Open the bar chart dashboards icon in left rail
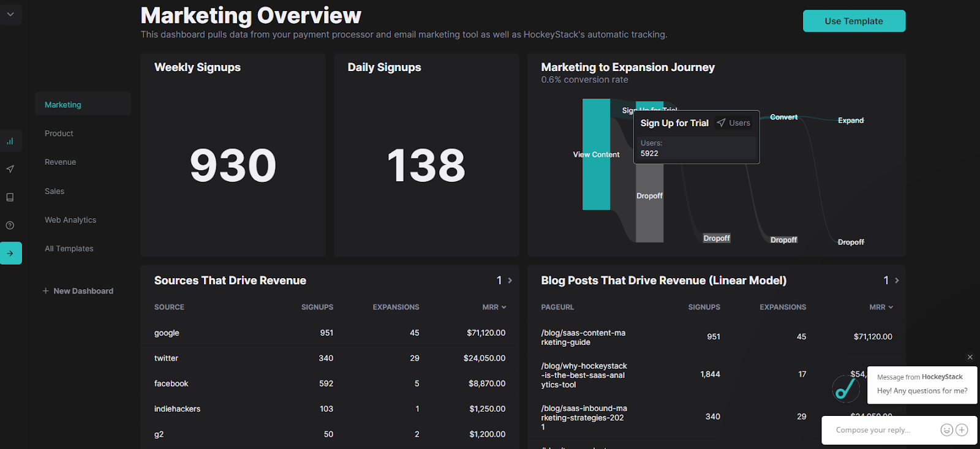This screenshot has height=449, width=980. click(10, 141)
